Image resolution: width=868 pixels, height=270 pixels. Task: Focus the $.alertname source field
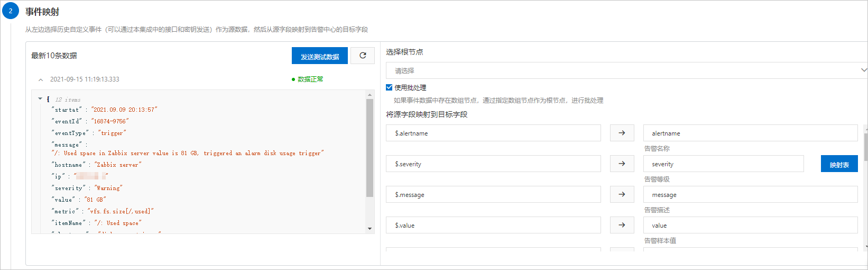493,133
